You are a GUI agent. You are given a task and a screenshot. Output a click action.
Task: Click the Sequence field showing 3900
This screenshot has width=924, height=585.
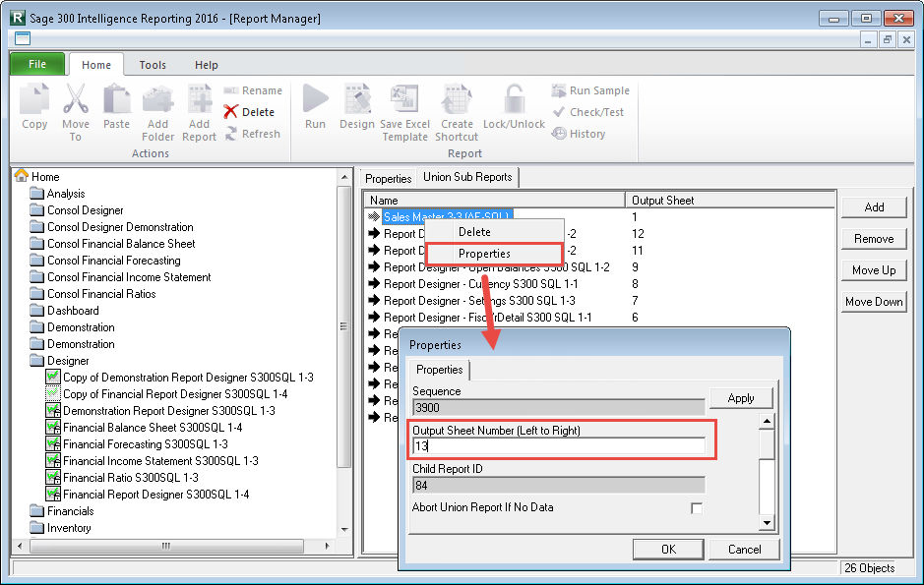559,407
